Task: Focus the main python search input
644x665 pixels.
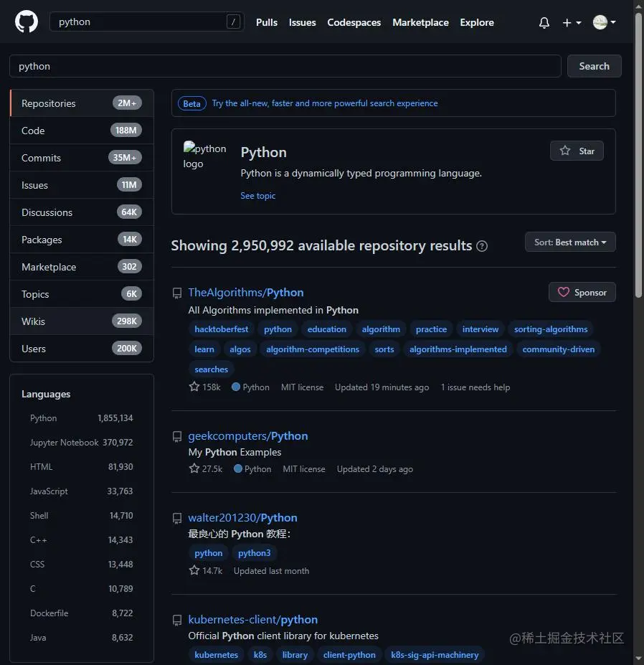Action: [x=285, y=66]
